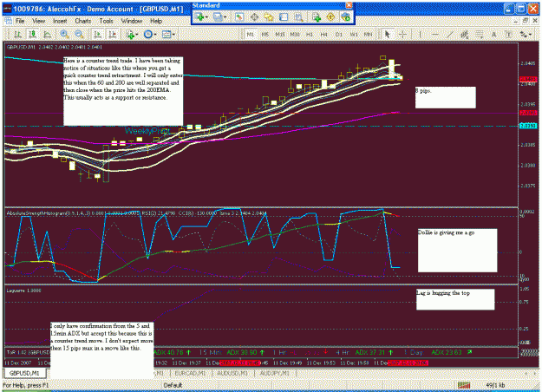Expand the Indicators dropdown arrow
Image resolution: width=542 pixels, height=392 pixels.
pyautogui.click(x=137, y=34)
